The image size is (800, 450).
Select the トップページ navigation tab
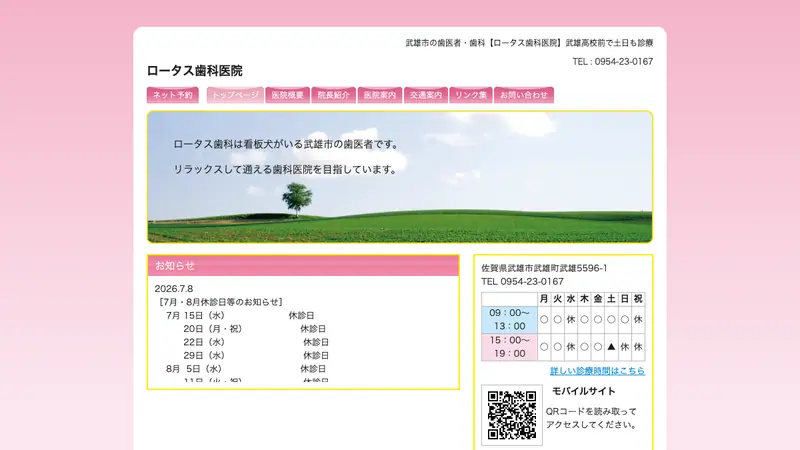coord(235,95)
